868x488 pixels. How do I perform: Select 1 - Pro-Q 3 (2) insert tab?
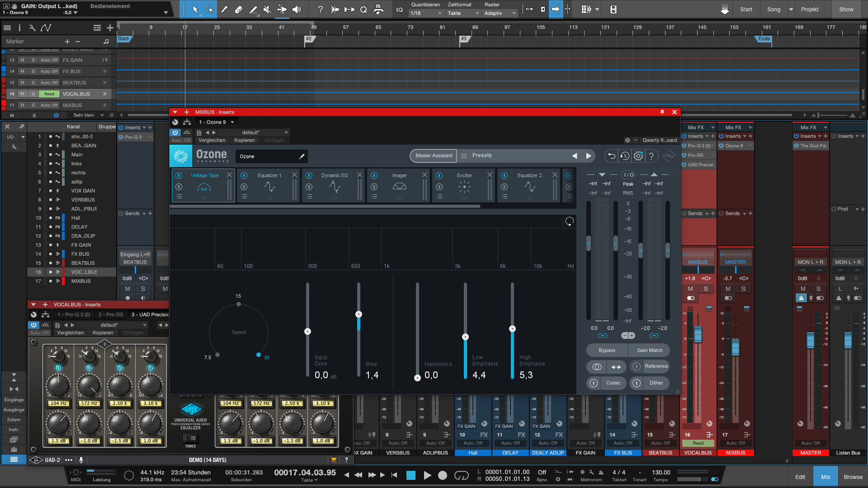click(x=74, y=314)
